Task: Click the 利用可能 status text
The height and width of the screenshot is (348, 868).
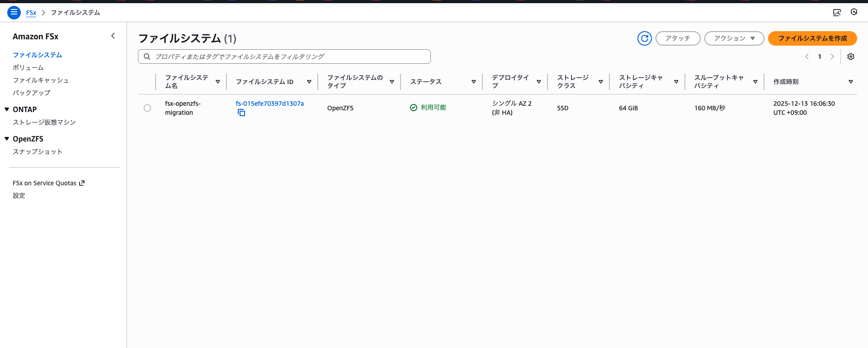Action: click(x=434, y=108)
